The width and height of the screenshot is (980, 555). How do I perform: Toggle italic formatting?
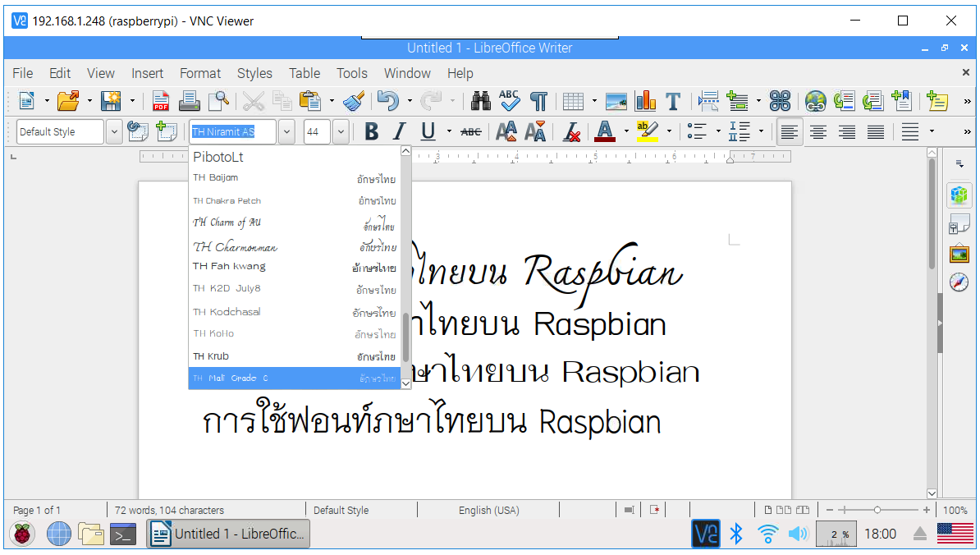coord(400,131)
